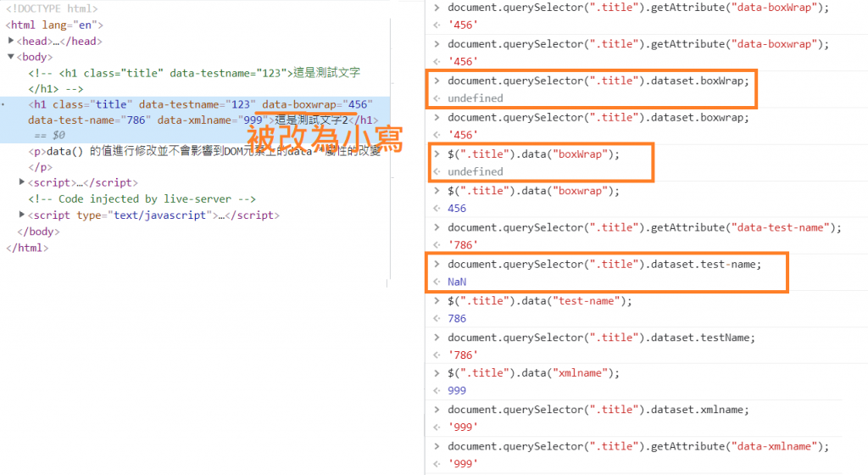
Task: Click console command dataset.boxWrap
Action: coord(598,81)
